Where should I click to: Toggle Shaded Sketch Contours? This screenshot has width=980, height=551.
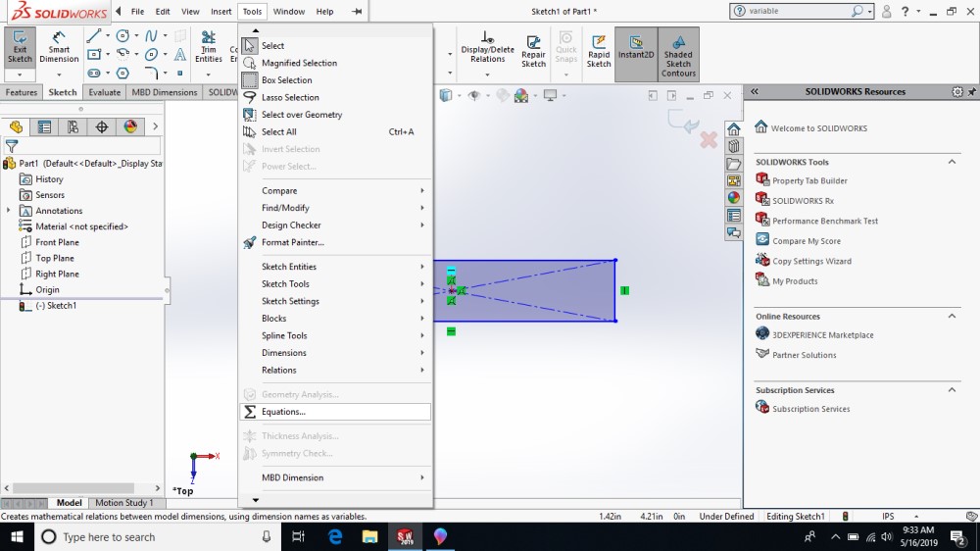click(678, 55)
